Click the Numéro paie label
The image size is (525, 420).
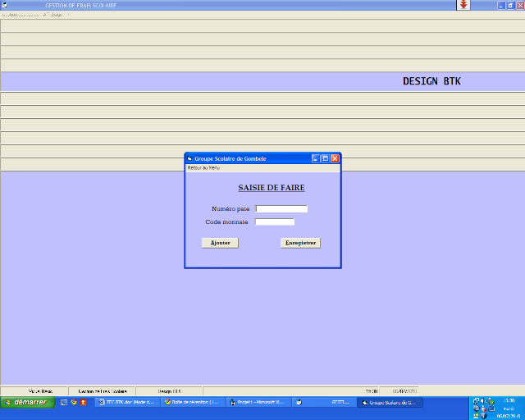tap(231, 208)
